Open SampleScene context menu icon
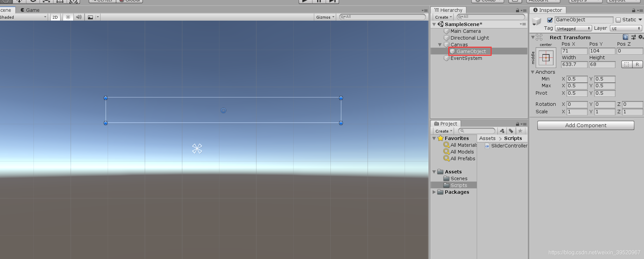Screen dimensions: 644x259 [523, 24]
